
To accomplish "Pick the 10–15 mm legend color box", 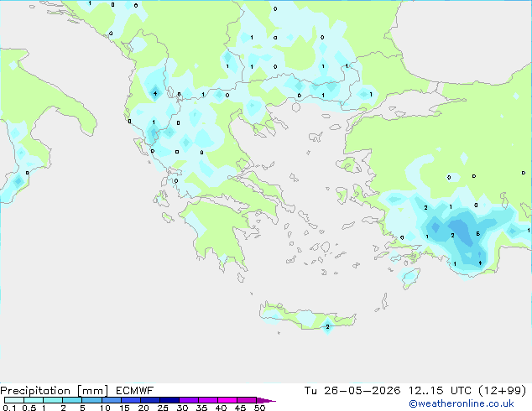I will tap(112, 400).
